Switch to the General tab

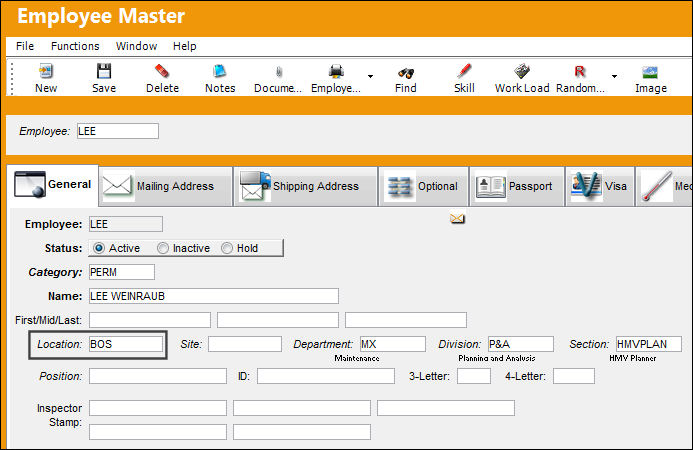pyautogui.click(x=53, y=185)
